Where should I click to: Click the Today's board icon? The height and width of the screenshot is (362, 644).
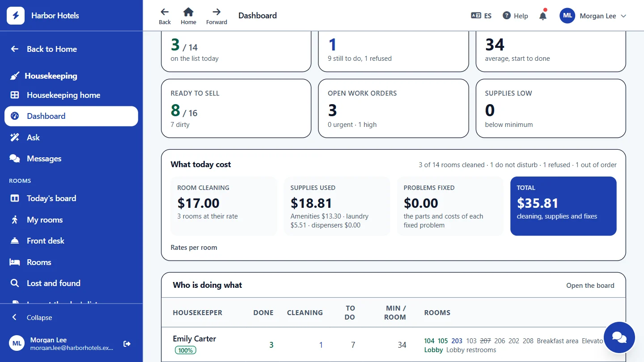click(x=15, y=198)
